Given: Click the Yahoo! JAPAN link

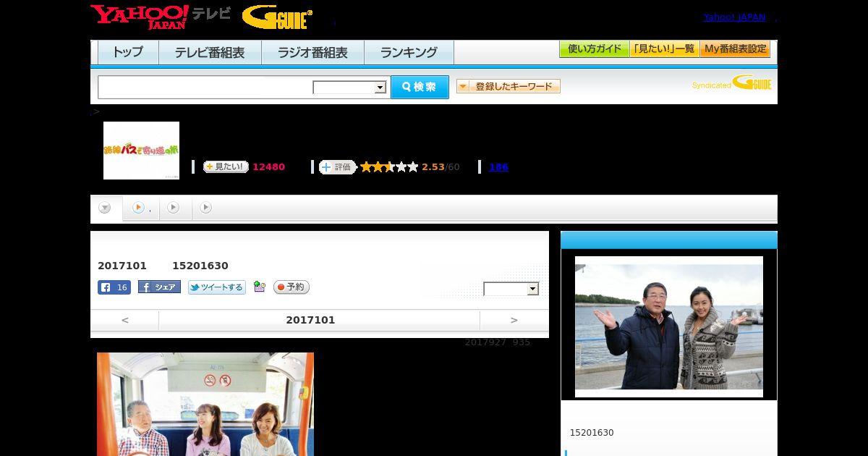Looking at the screenshot, I should (x=734, y=17).
